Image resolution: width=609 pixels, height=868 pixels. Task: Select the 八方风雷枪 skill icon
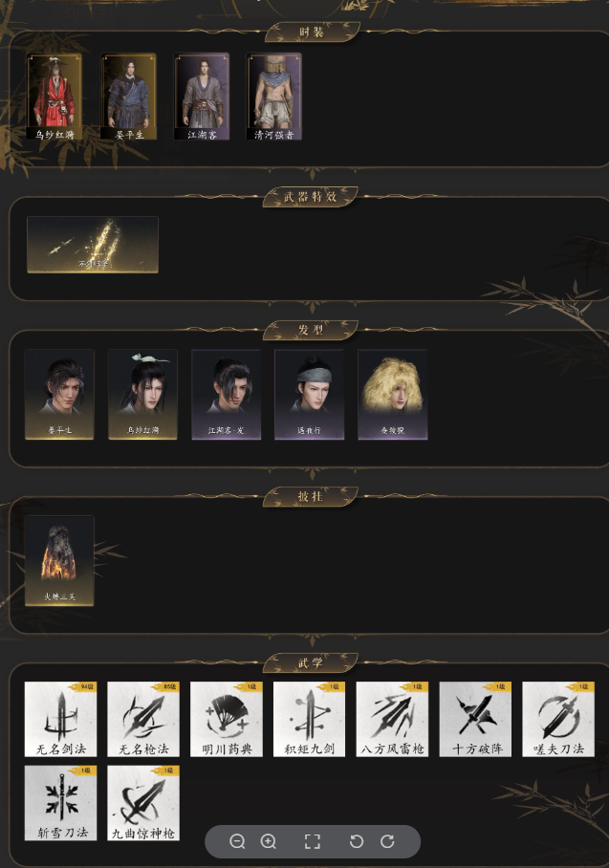393,719
